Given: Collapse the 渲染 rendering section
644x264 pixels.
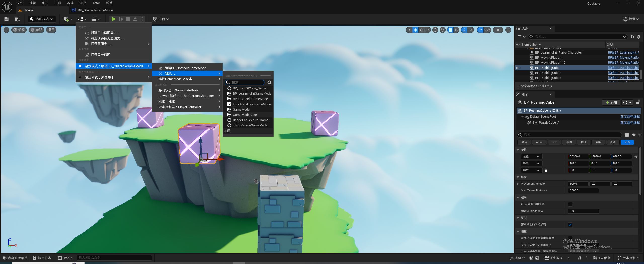Looking at the screenshot, I should (x=518, y=197).
